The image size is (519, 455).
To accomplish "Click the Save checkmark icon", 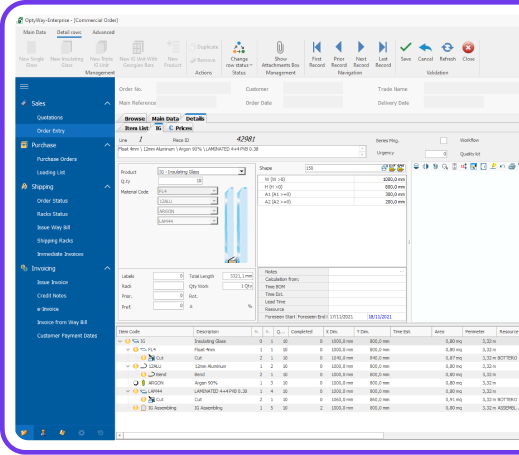I will [406, 47].
